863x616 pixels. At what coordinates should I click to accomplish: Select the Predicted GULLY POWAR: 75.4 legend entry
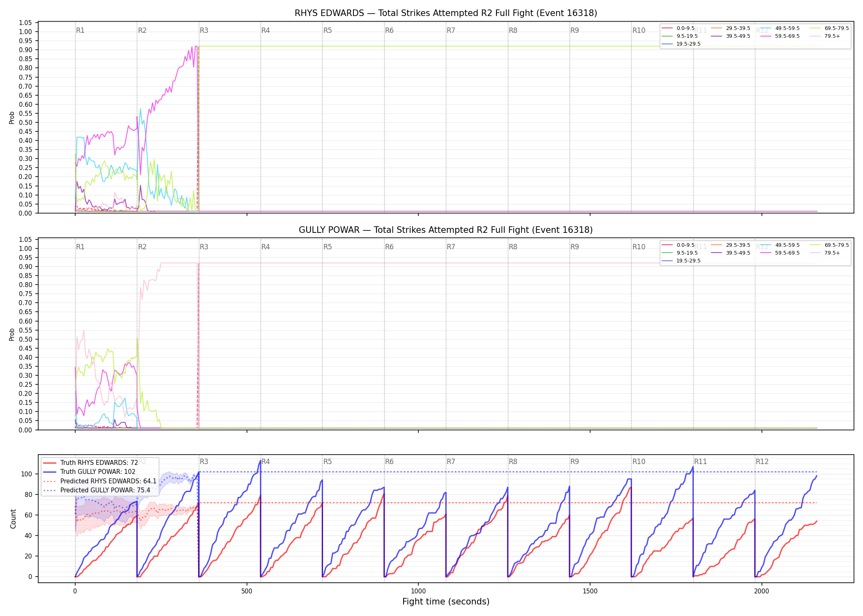97,490
